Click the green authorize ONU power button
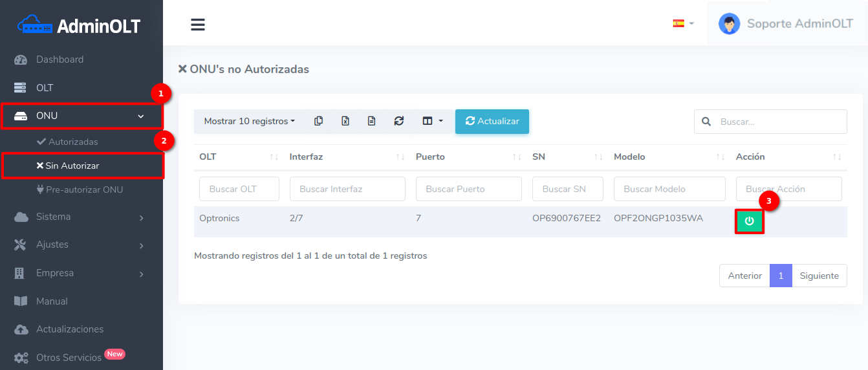This screenshot has height=370, width=868. (749, 221)
